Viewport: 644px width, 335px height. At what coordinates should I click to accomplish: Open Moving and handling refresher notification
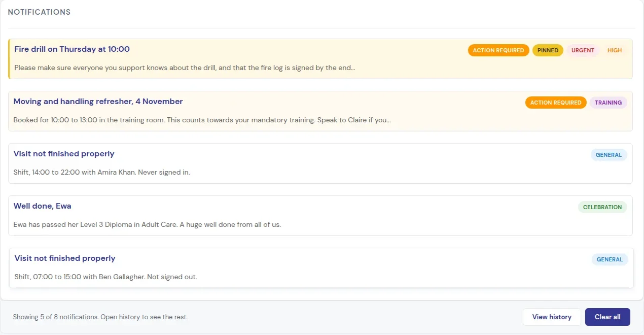click(320, 111)
